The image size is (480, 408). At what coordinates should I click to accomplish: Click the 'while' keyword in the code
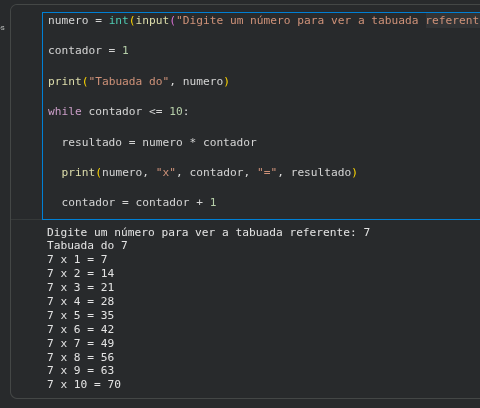pyautogui.click(x=65, y=111)
